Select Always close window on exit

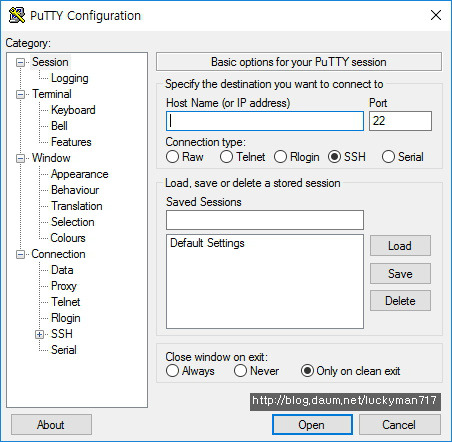[172, 371]
